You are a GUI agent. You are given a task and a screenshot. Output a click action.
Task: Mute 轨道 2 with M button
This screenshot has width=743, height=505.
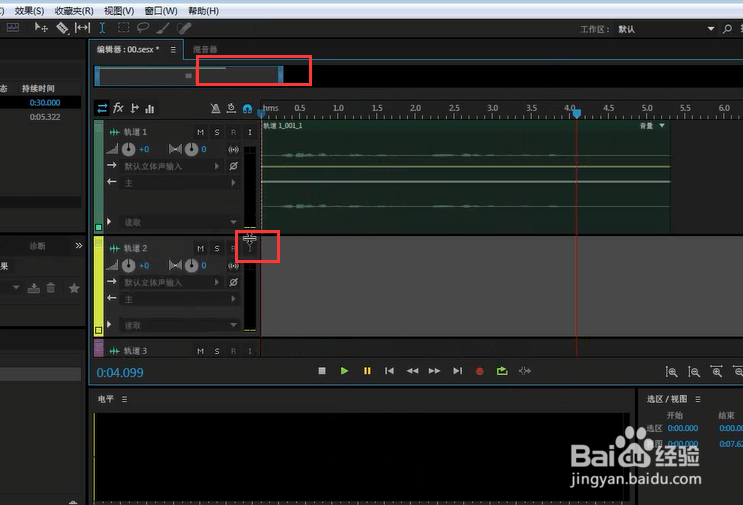pyautogui.click(x=200, y=248)
